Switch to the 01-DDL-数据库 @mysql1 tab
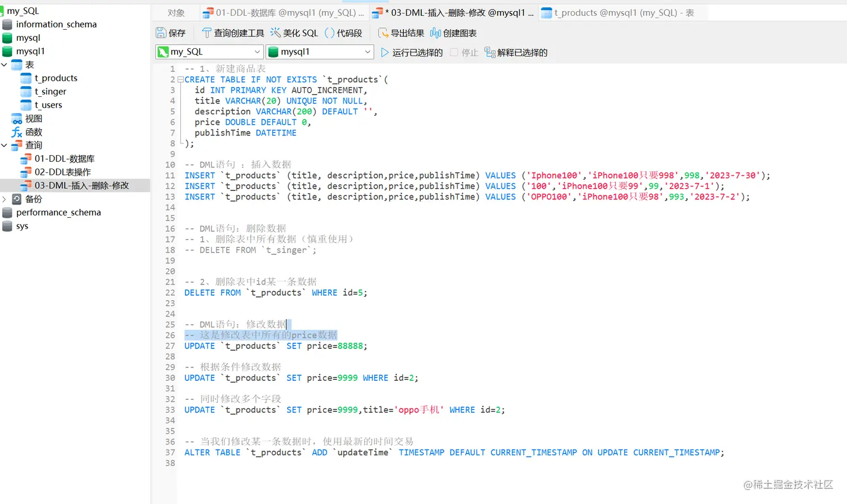This screenshot has height=504, width=847. click(283, 13)
